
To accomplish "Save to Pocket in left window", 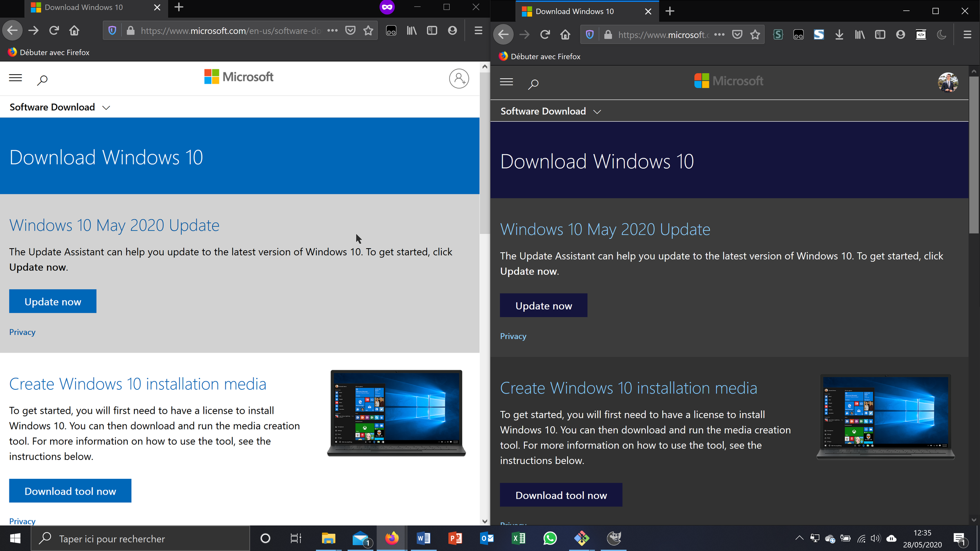I will pyautogui.click(x=350, y=31).
